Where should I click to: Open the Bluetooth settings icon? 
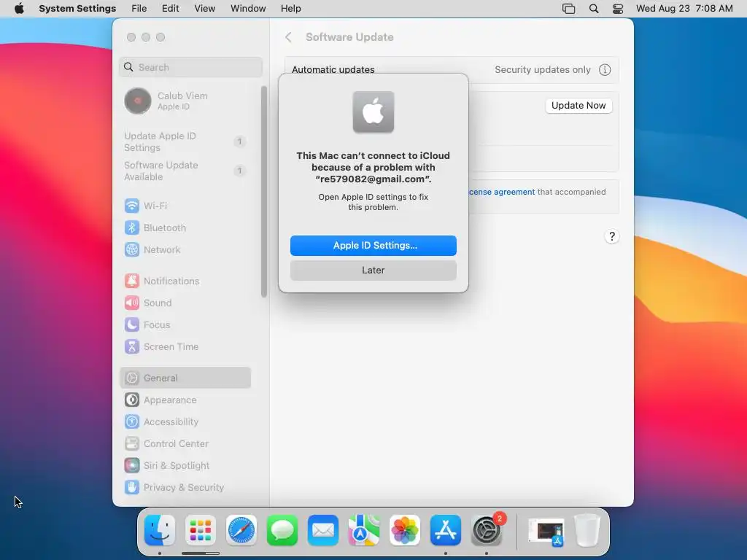pyautogui.click(x=132, y=227)
